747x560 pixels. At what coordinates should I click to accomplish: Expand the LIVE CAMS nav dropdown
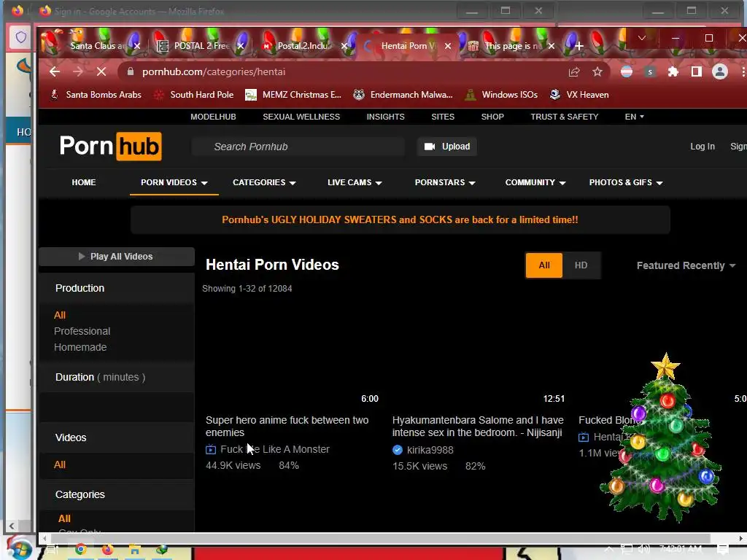coord(355,182)
